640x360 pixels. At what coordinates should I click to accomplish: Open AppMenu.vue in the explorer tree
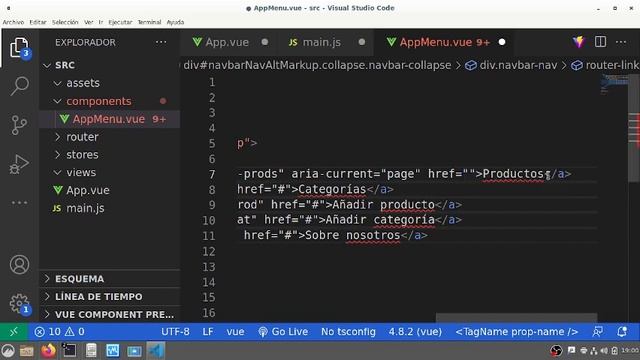tap(110, 119)
